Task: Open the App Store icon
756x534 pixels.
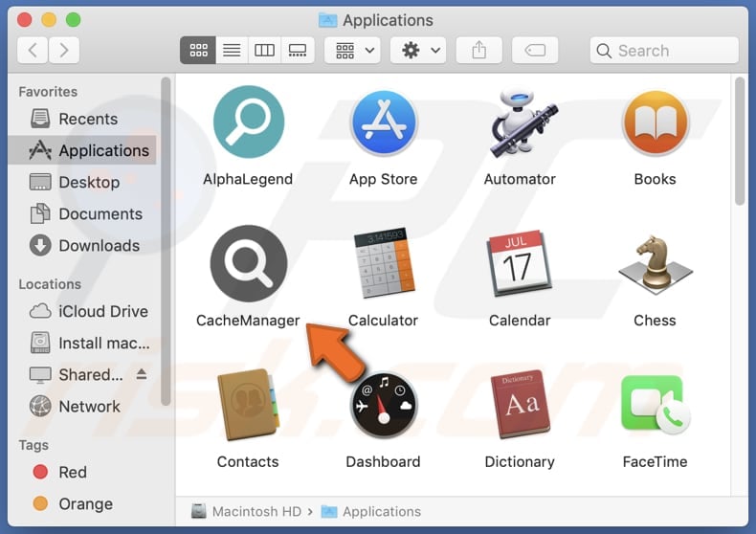Action: [x=384, y=122]
